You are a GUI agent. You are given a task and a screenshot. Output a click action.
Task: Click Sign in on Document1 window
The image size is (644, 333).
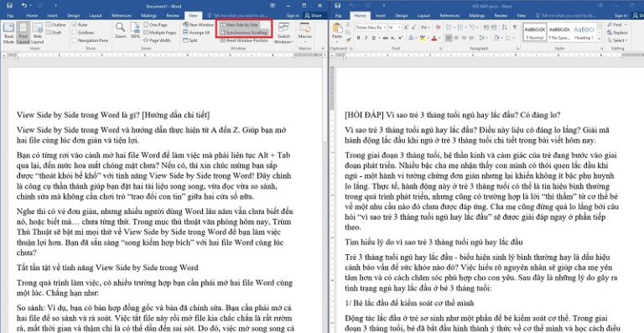(x=293, y=16)
